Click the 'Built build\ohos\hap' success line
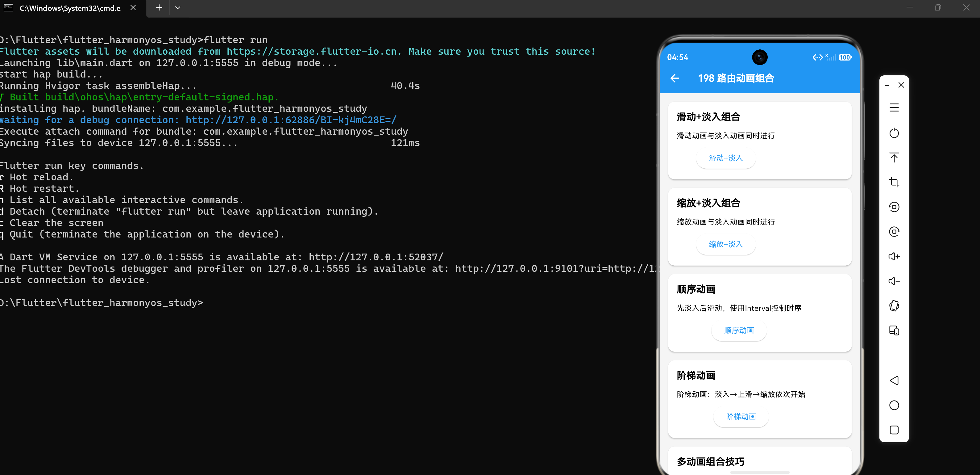Viewport: 980px width, 475px height. pos(139,97)
